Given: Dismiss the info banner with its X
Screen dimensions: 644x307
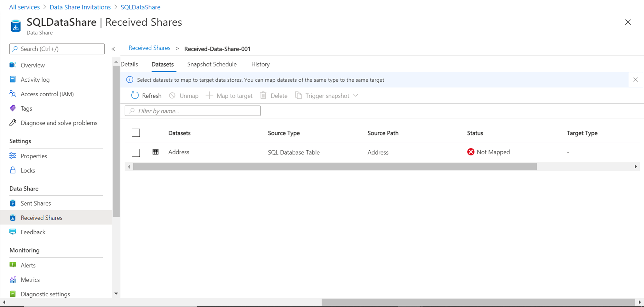Looking at the screenshot, I should [x=635, y=80].
